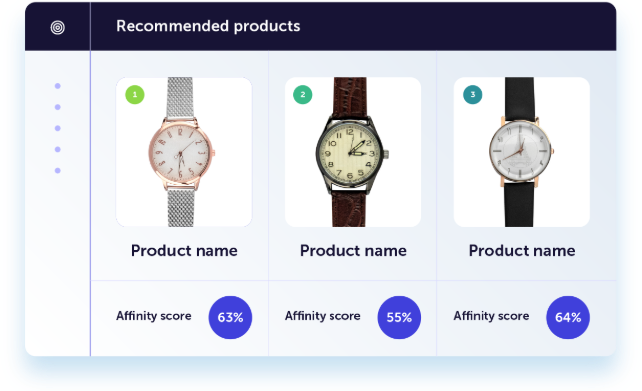
Task: Click Affinity score label under first product
Action: click(x=154, y=316)
